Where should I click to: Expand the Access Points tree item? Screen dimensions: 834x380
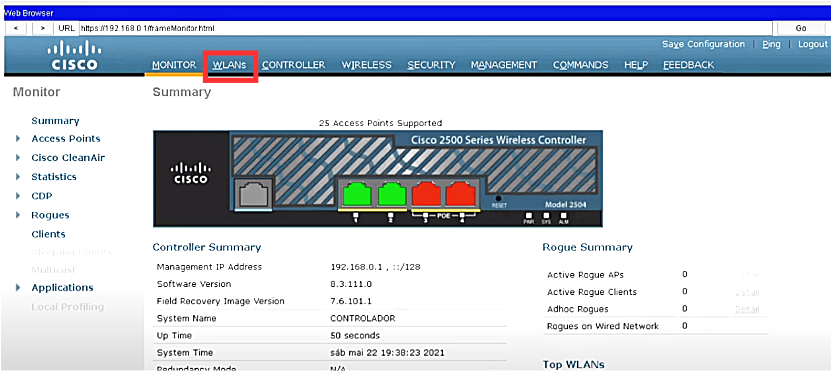(x=18, y=138)
